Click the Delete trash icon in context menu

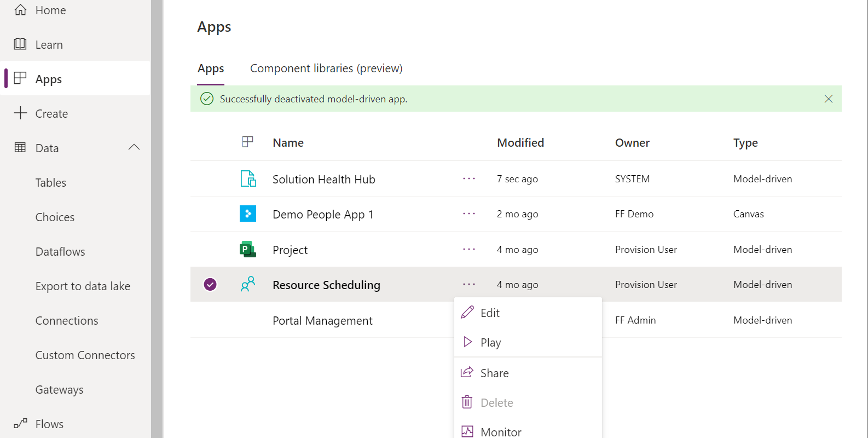pyautogui.click(x=467, y=402)
